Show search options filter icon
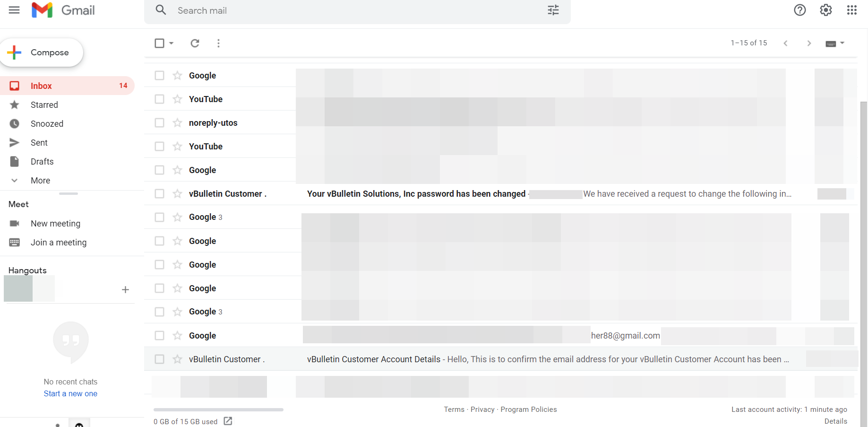The height and width of the screenshot is (427, 868). [553, 10]
